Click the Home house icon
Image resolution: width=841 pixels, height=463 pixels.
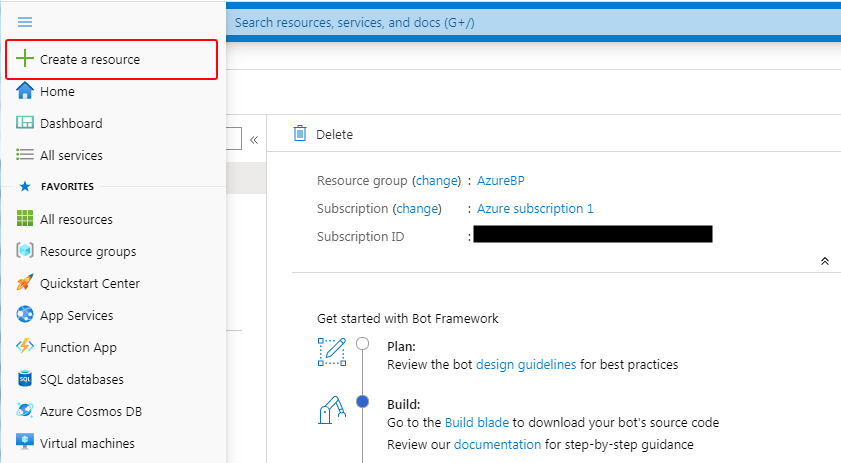[x=25, y=91]
